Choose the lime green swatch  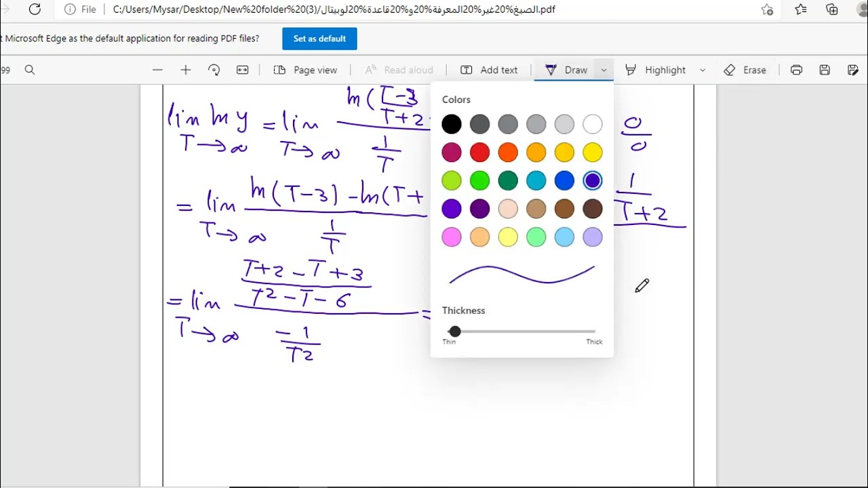pos(452,180)
